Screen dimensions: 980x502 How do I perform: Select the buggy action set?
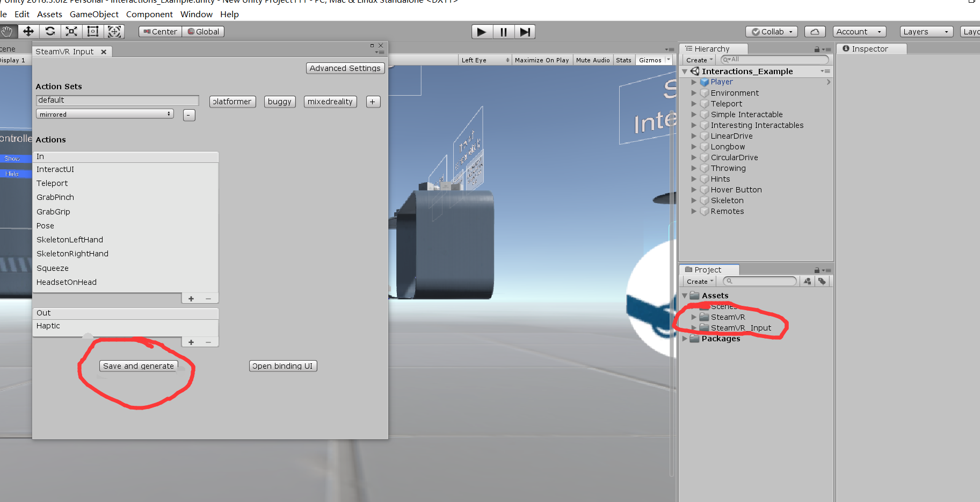[x=280, y=102]
